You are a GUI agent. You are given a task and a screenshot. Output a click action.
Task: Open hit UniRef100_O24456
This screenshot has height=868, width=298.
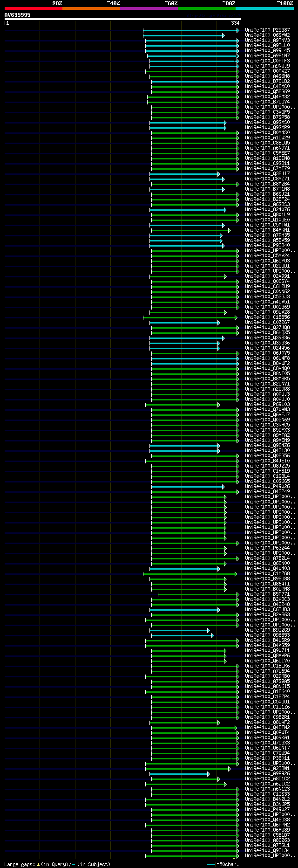click(x=267, y=348)
